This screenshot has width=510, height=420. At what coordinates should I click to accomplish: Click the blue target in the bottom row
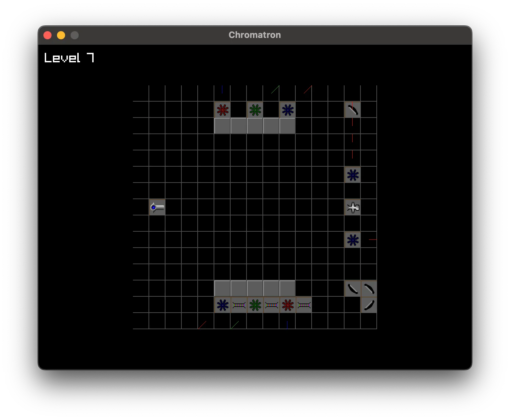pyautogui.click(x=222, y=305)
